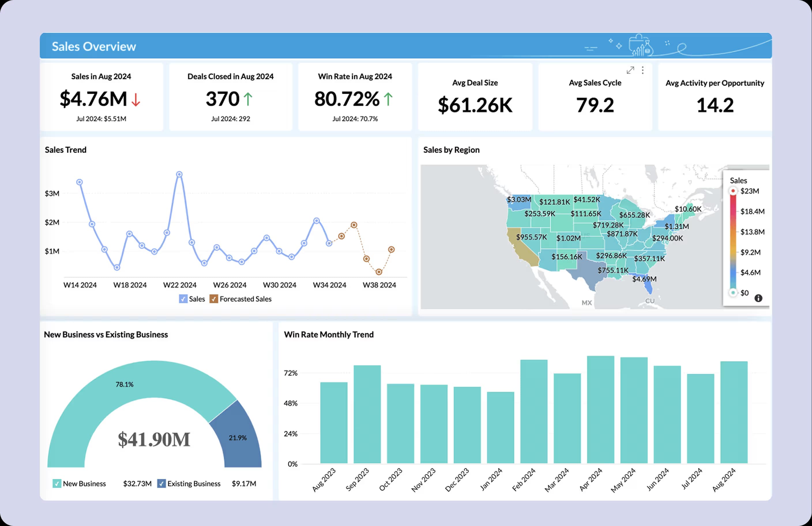This screenshot has height=526, width=812.
Task: Toggle the Forecasted Sales series checkbox
Action: point(214,299)
